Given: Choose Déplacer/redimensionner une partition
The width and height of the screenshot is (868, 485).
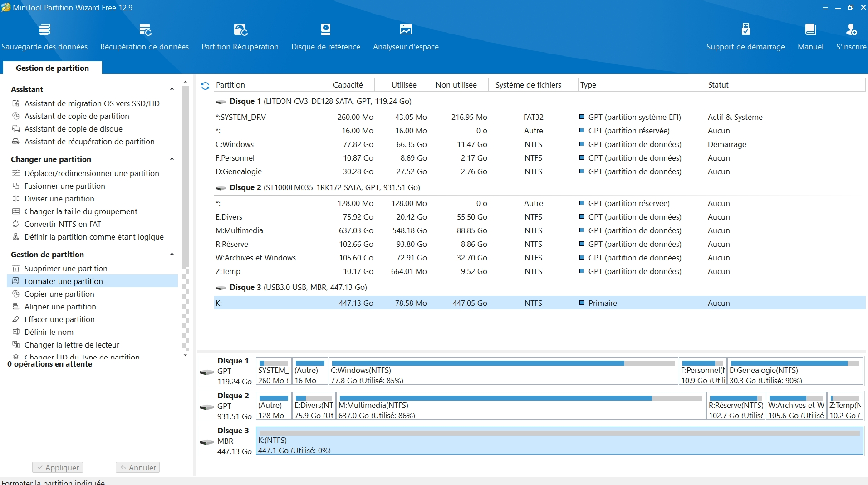Looking at the screenshot, I should click(92, 173).
